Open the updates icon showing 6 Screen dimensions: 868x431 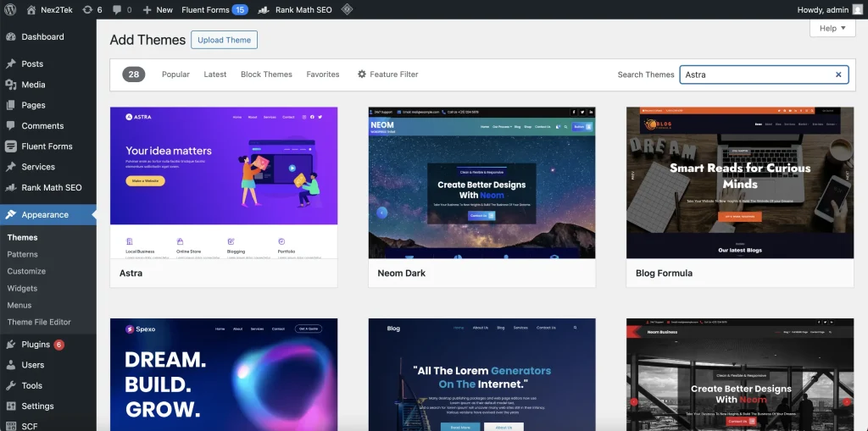tap(87, 9)
